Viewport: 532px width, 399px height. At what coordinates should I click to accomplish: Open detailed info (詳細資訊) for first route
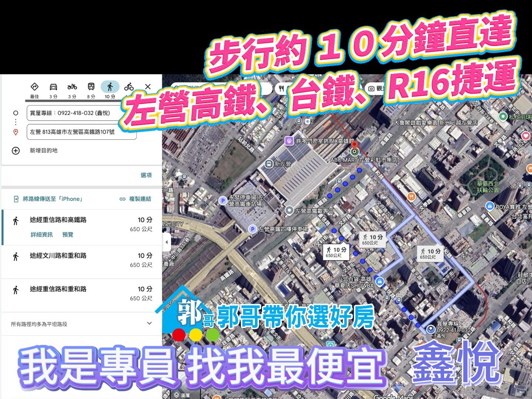(x=41, y=235)
